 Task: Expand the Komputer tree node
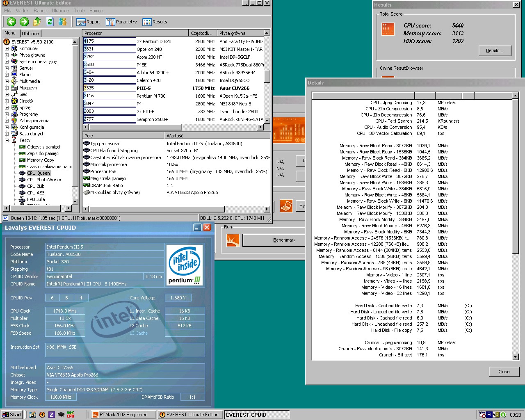[7, 48]
